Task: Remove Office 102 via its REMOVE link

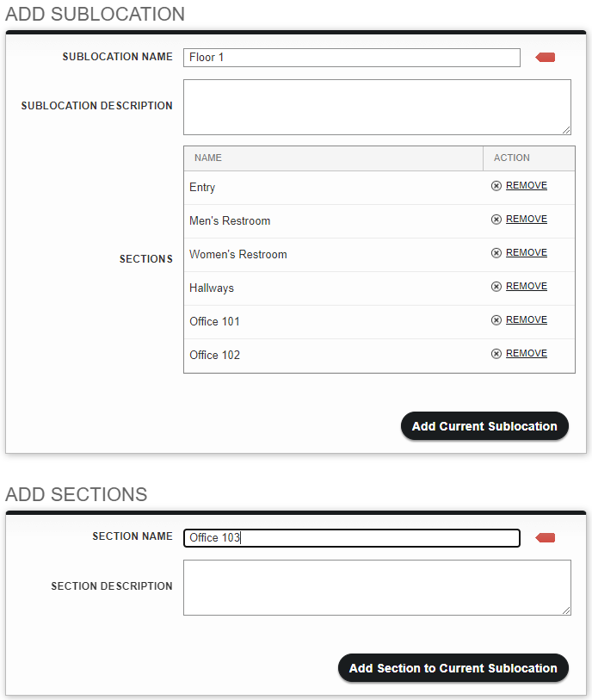Action: click(x=527, y=353)
